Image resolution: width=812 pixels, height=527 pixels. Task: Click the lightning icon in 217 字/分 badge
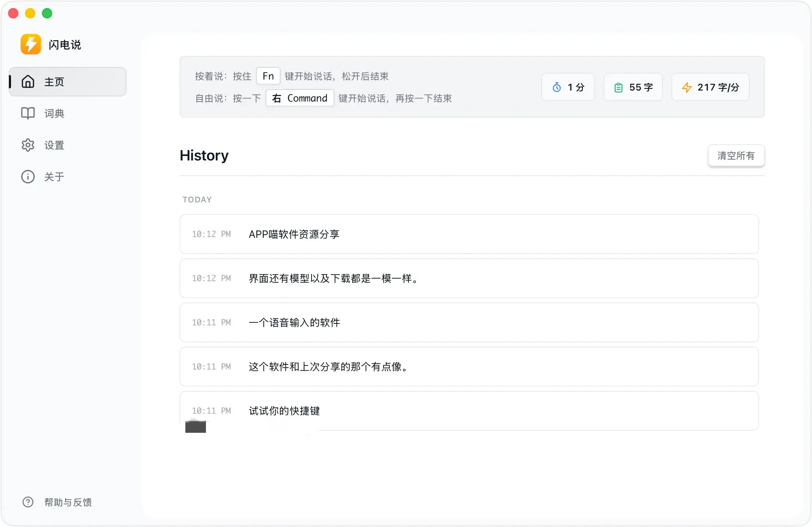(x=687, y=88)
